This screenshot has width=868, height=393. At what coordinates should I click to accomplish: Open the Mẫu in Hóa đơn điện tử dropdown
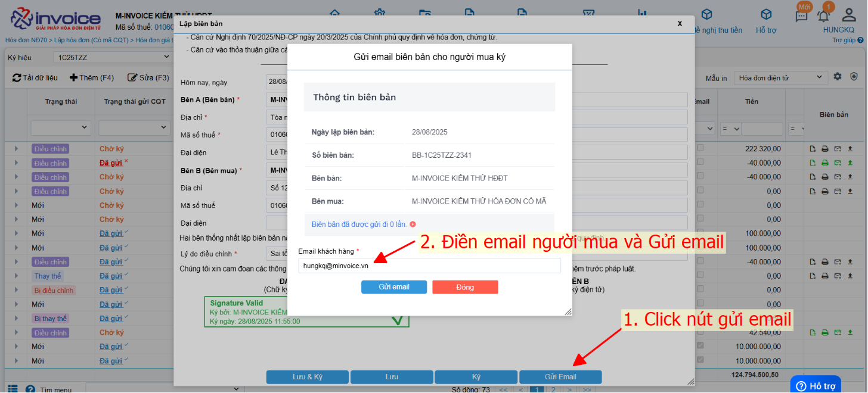780,77
